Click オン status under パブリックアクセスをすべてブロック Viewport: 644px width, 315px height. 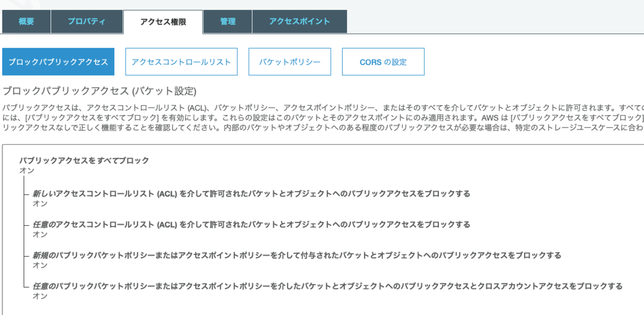pyautogui.click(x=27, y=171)
